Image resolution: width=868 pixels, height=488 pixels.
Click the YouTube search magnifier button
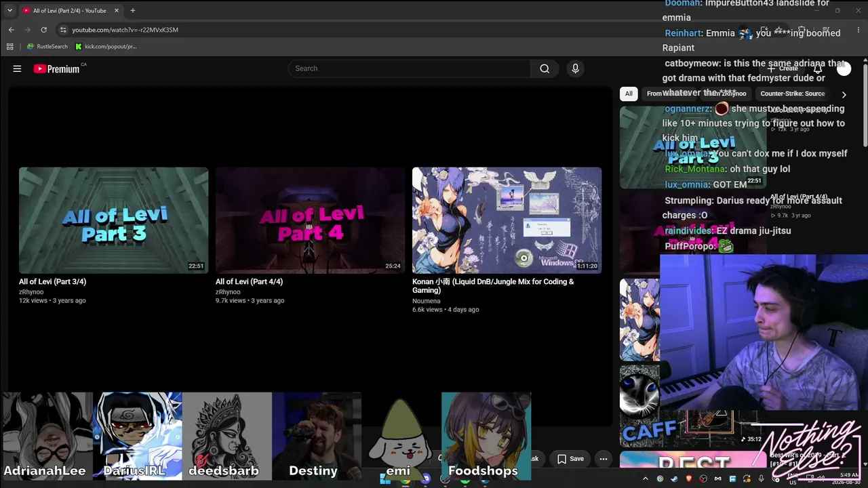coord(545,68)
